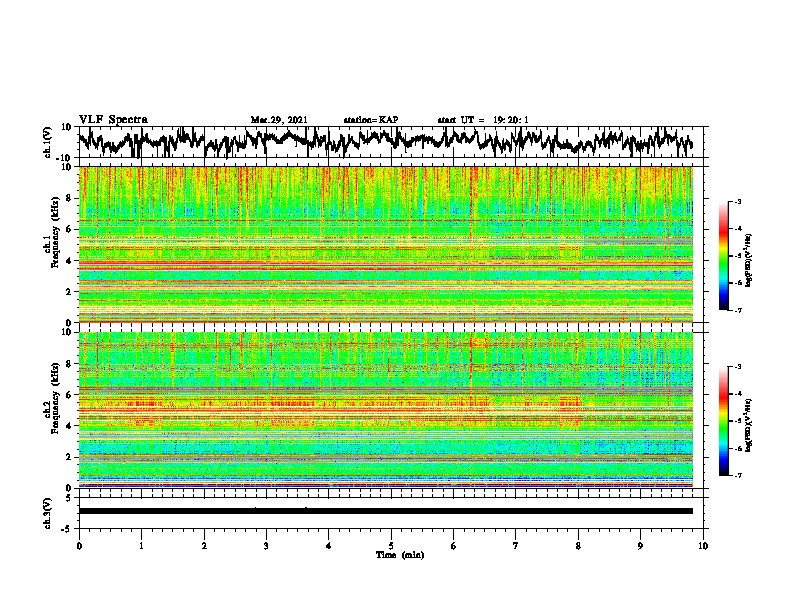
Task: Click the time axis tick label "1"
Action: point(141,546)
